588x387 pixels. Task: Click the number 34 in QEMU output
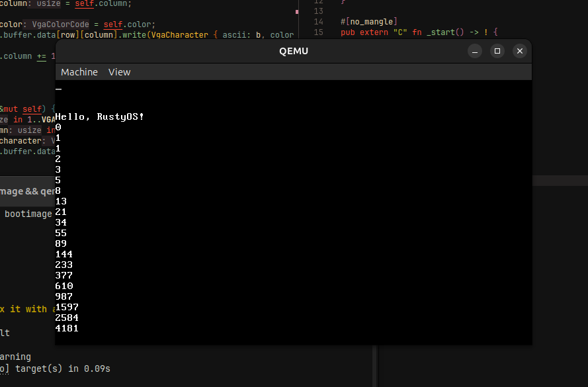pyautogui.click(x=61, y=223)
